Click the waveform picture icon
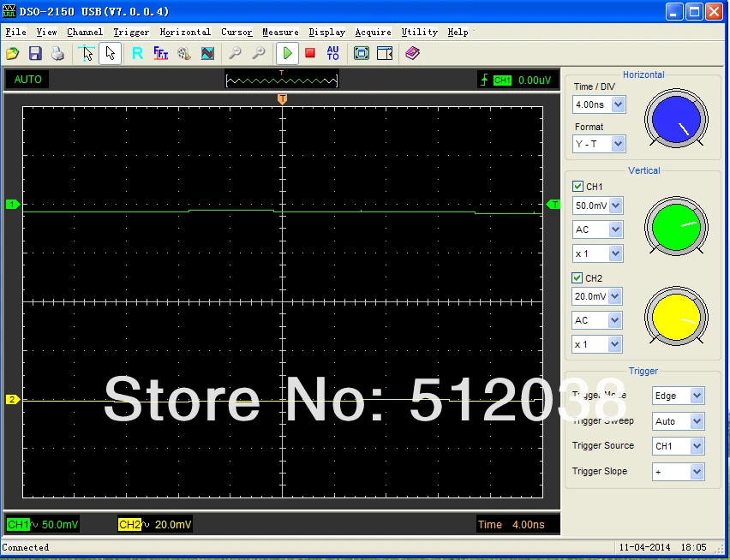 point(207,53)
